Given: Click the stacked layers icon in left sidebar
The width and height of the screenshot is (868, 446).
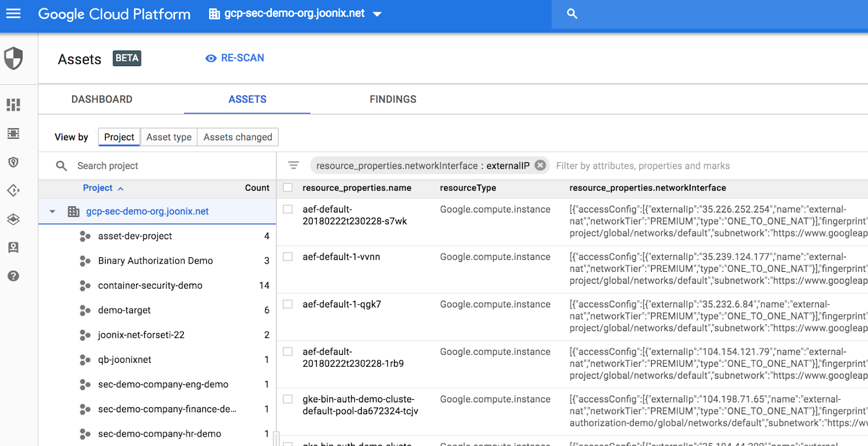Looking at the screenshot, I should [14, 219].
